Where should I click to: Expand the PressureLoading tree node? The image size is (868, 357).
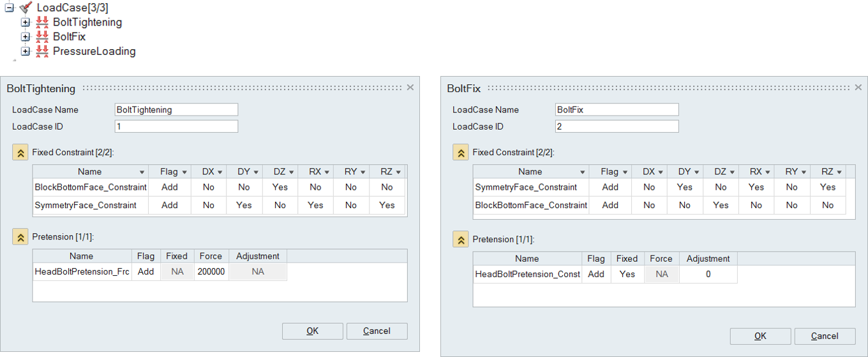(26, 51)
